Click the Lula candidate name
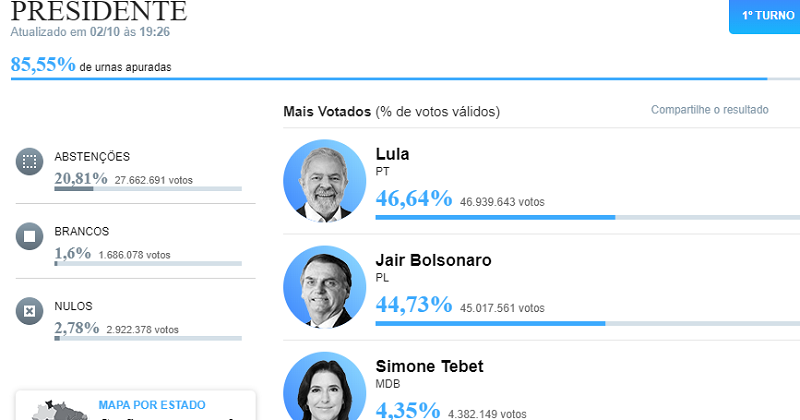Image resolution: width=800 pixels, height=420 pixels. tap(392, 154)
